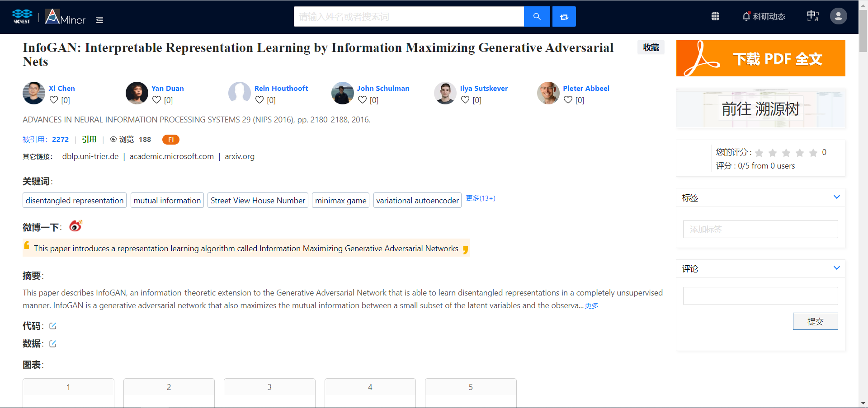Expand more keywords 更多(13+)

pyautogui.click(x=481, y=198)
